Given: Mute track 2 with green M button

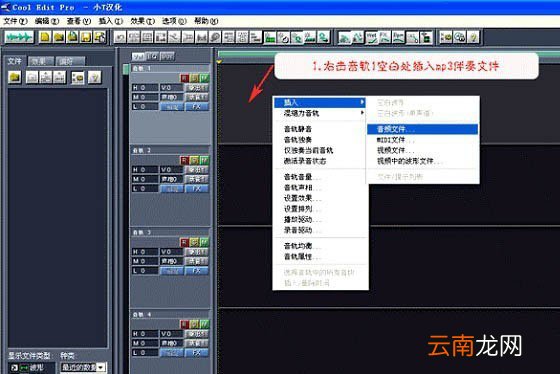Looking at the screenshot, I should [x=204, y=160].
